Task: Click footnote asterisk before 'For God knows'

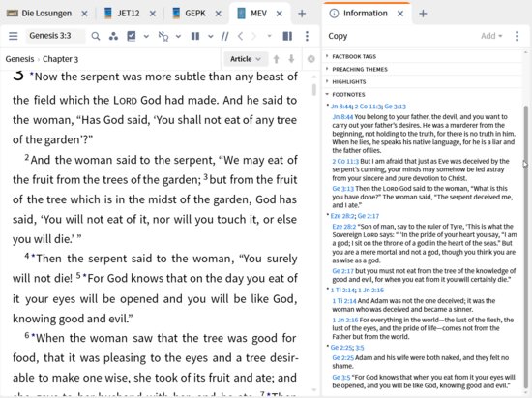Action: click(x=84, y=276)
